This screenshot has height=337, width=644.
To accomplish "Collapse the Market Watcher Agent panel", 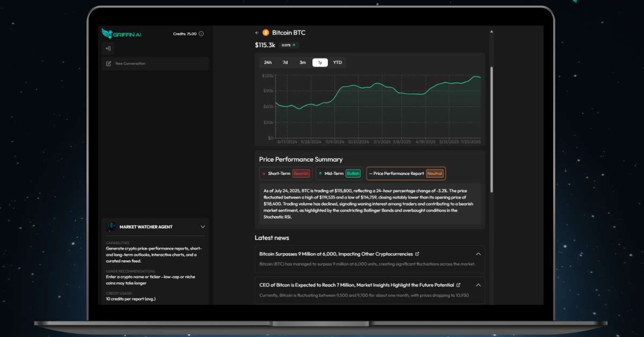I will (x=202, y=227).
